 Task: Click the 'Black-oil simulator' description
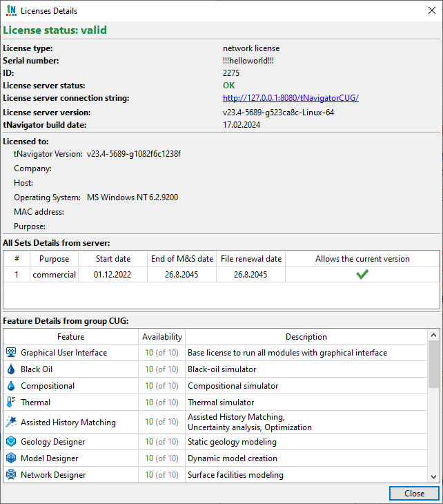(222, 369)
